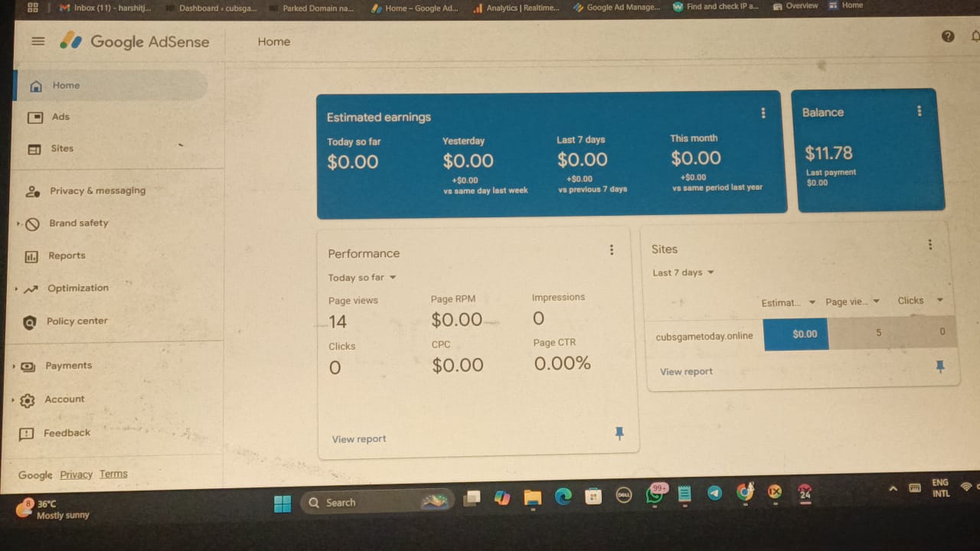Open the Last 7 days dropdown in Sites

(683, 272)
